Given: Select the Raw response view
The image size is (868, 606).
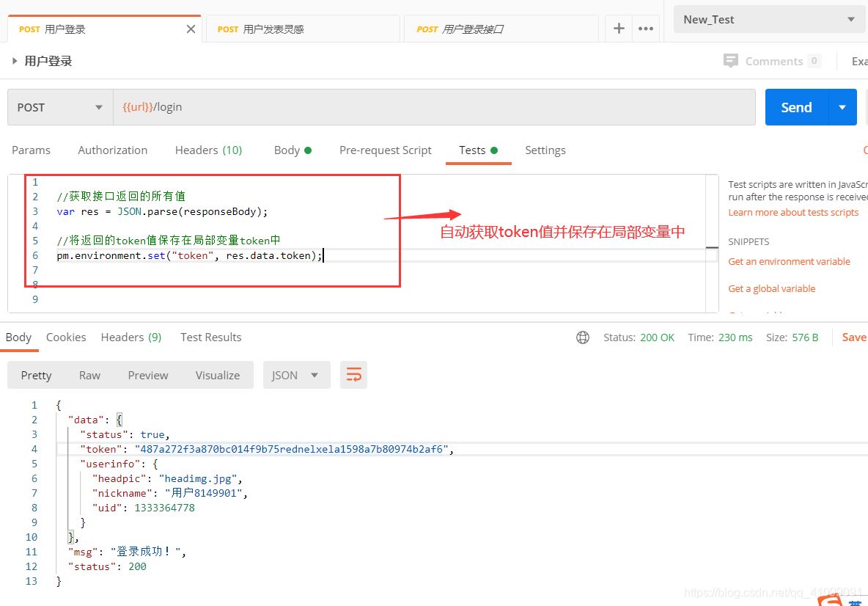Looking at the screenshot, I should pyautogui.click(x=89, y=375).
